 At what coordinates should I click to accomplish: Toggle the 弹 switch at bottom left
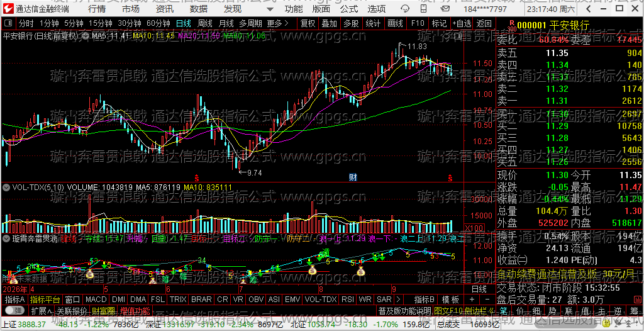14,310
